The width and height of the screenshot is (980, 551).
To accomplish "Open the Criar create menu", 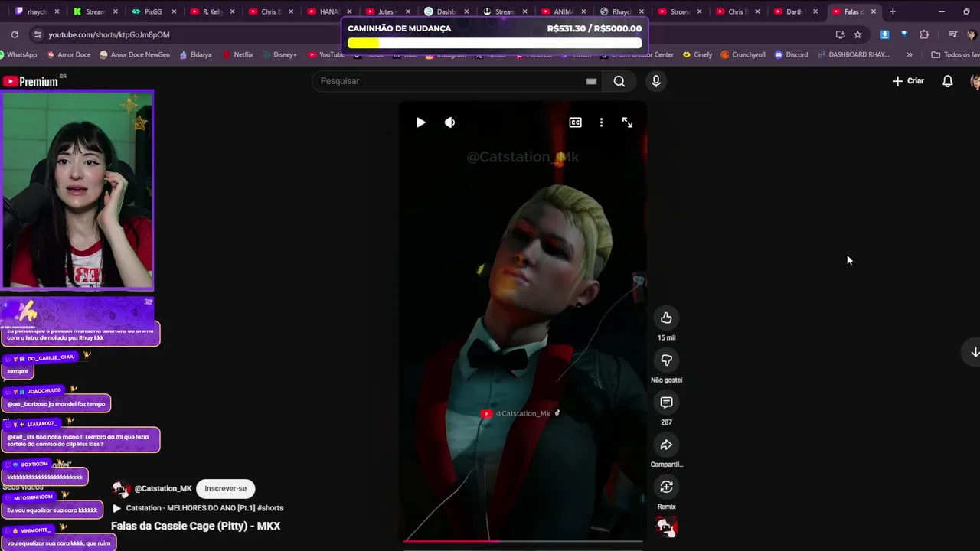I will (x=909, y=81).
